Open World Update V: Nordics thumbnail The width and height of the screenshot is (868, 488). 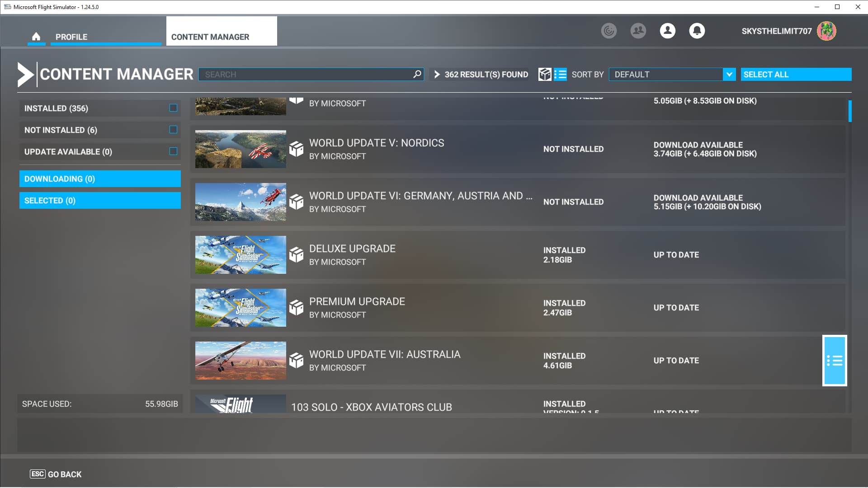(x=241, y=149)
